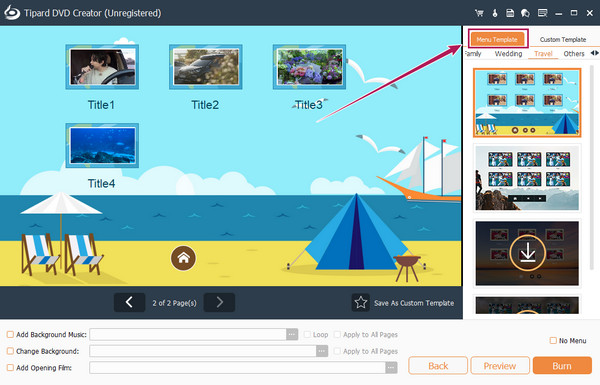Check the No Menu option

point(553,340)
